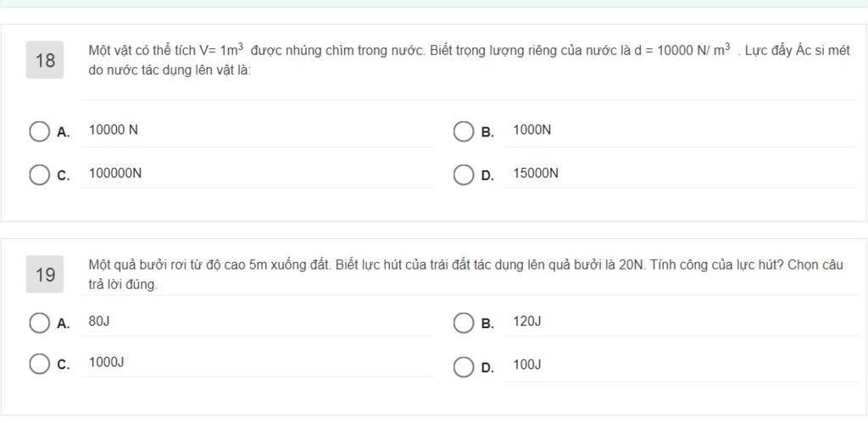Select radio option B 1000N for question 18
Image resolution: width=868 pixels, height=423 pixels.
pos(464,131)
